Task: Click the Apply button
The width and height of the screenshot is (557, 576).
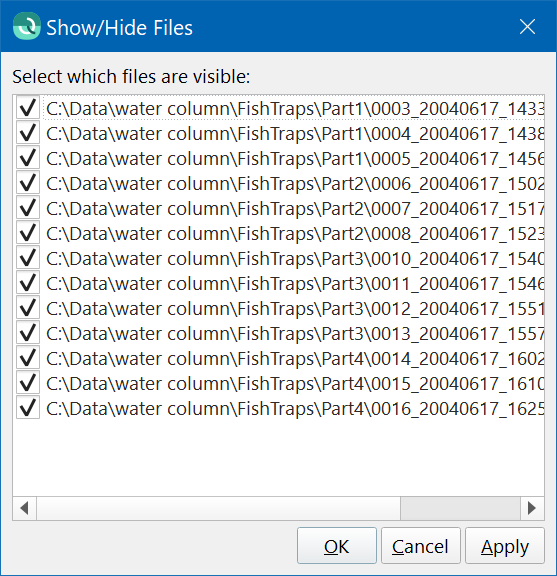Action: coord(504,546)
